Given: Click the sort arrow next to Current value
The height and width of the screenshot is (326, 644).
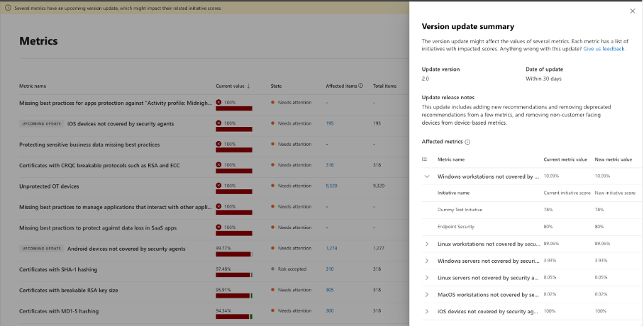Looking at the screenshot, I should [x=248, y=86].
